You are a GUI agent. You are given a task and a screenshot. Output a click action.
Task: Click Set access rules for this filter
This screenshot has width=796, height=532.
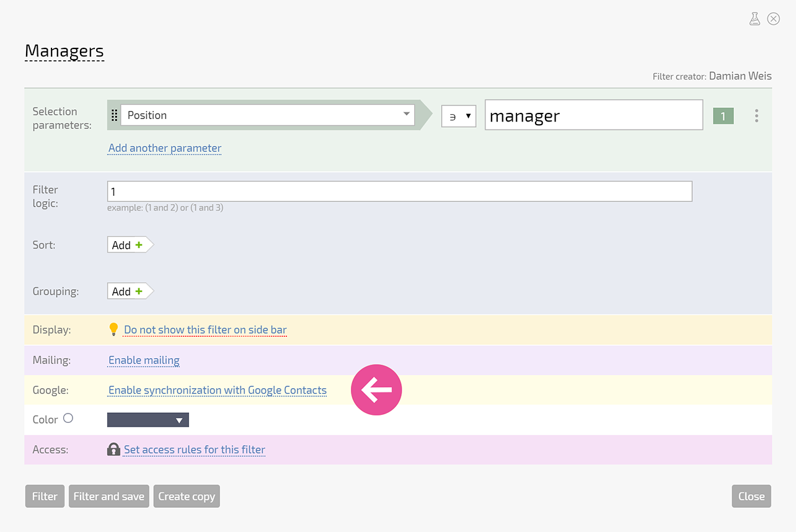195,450
